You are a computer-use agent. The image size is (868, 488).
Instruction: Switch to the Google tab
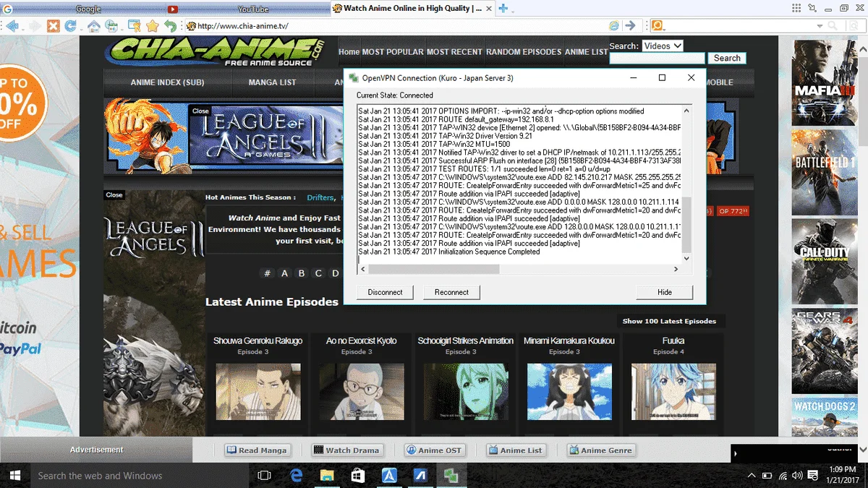point(82,9)
